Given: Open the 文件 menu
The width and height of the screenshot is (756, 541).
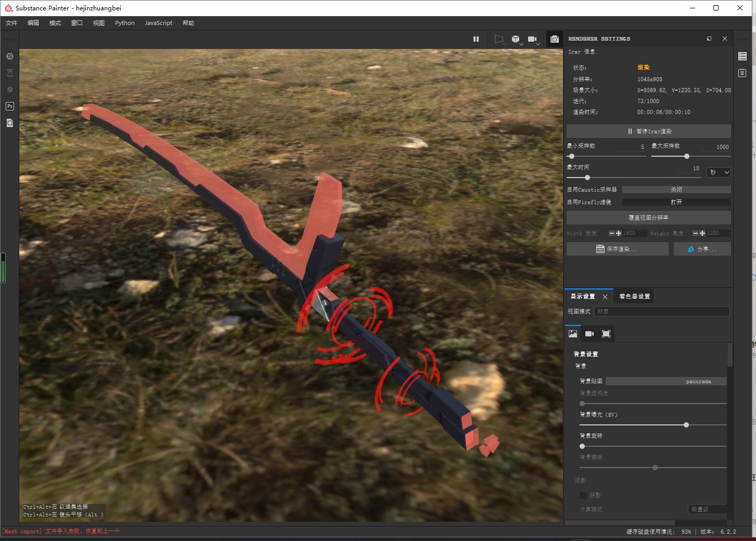Looking at the screenshot, I should point(11,23).
